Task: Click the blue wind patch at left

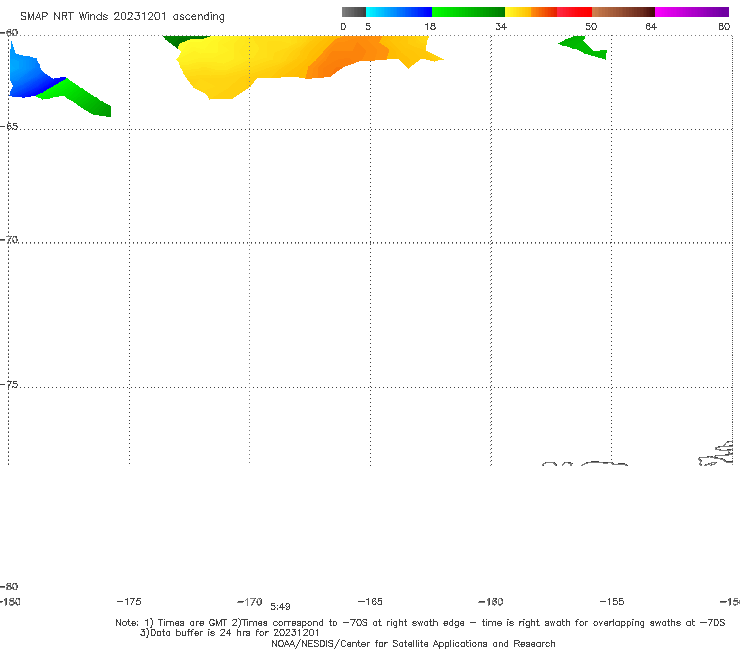Action: coord(27,76)
